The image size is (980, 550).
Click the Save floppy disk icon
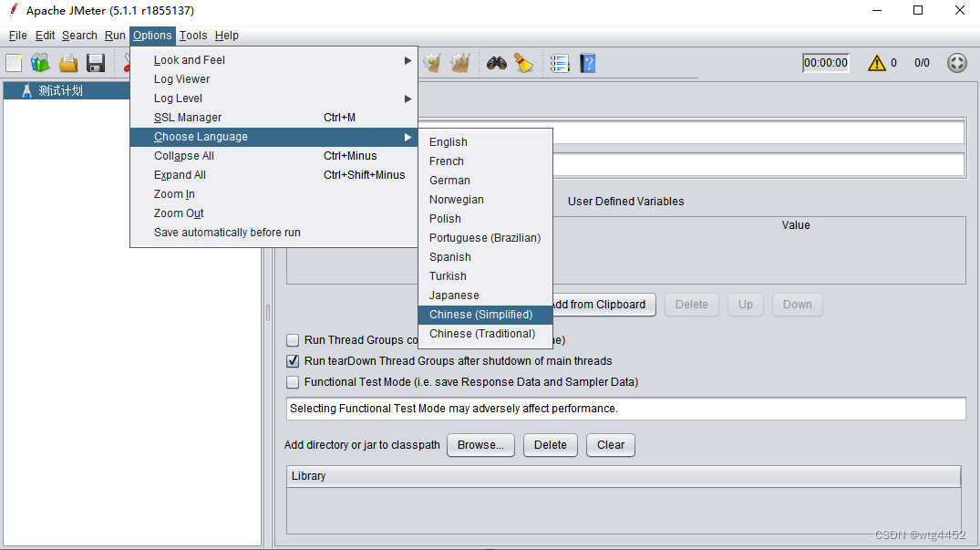coord(96,63)
